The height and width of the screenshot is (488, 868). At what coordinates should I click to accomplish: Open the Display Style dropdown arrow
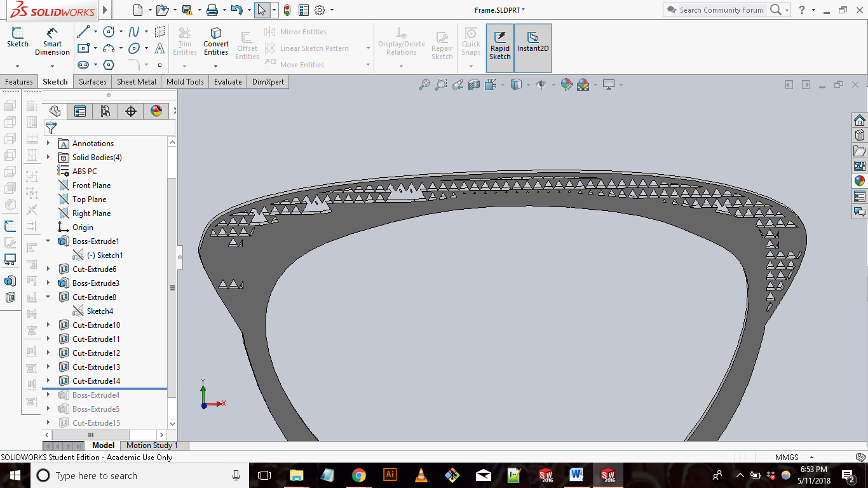tap(528, 85)
